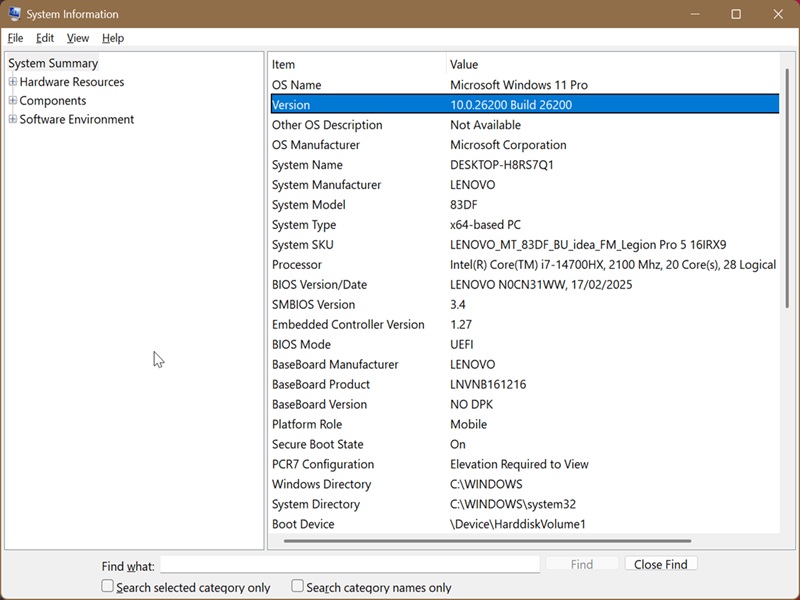800x600 pixels.
Task: Select the BIOS Mode row
Action: point(525,344)
